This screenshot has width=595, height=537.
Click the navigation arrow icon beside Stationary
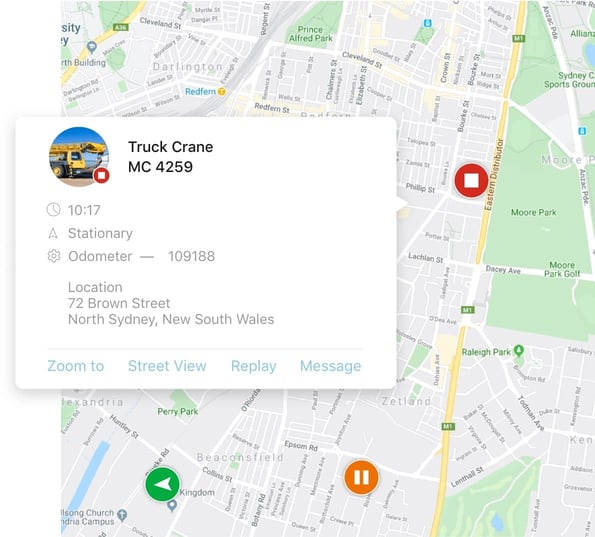53,233
